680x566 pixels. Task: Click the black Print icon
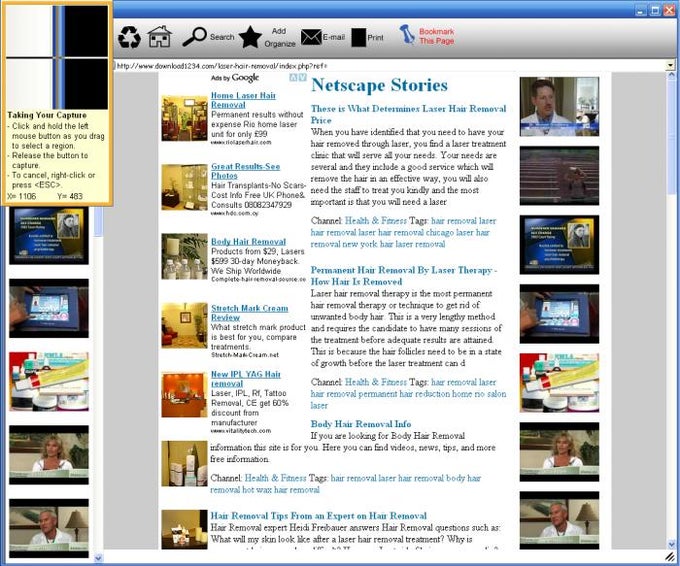click(358, 38)
